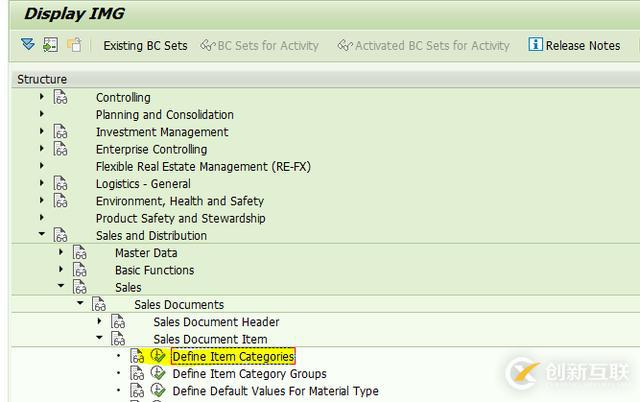Collapse the Sales and Distribution node
This screenshot has width=640, height=402.
[42, 236]
